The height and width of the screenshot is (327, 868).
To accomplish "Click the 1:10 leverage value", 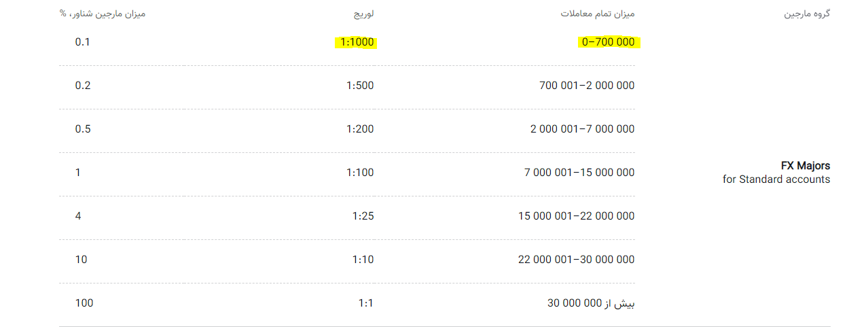I will click(x=363, y=260).
